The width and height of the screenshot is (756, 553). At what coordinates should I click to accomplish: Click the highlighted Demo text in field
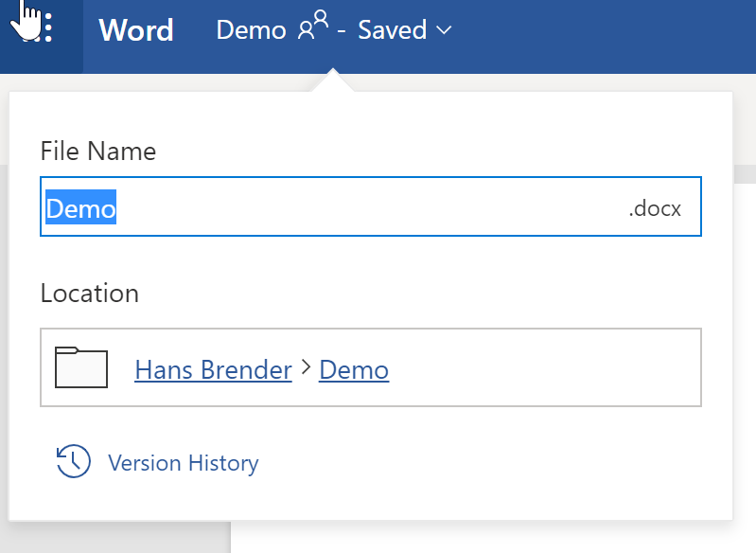pos(81,207)
